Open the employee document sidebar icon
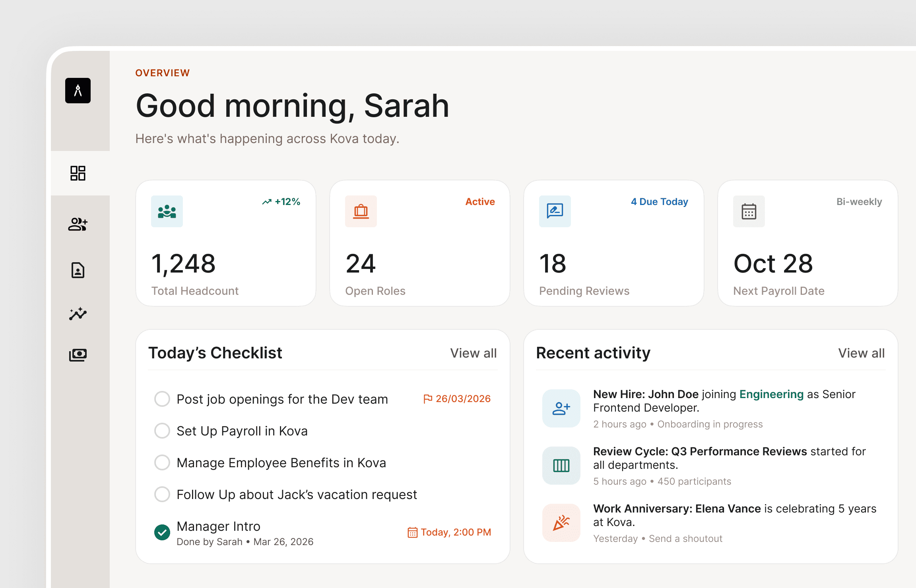The width and height of the screenshot is (916, 588). 78,270
